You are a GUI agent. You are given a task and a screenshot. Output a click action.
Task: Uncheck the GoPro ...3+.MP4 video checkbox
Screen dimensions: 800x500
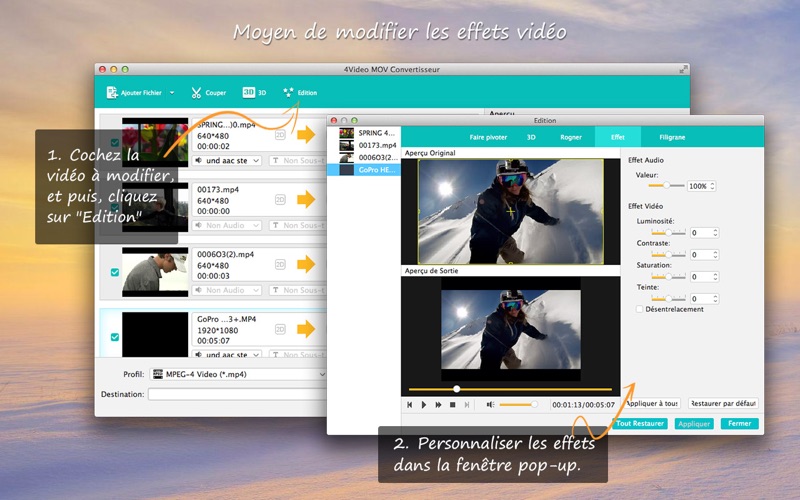tap(115, 337)
